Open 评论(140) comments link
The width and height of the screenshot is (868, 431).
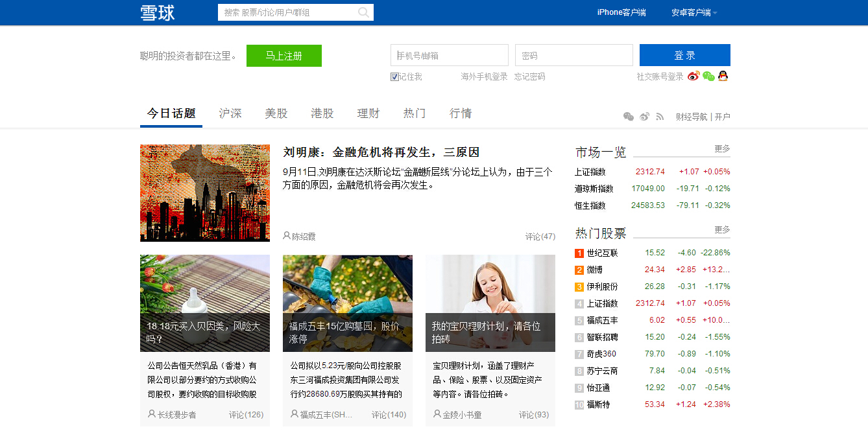[x=389, y=414]
